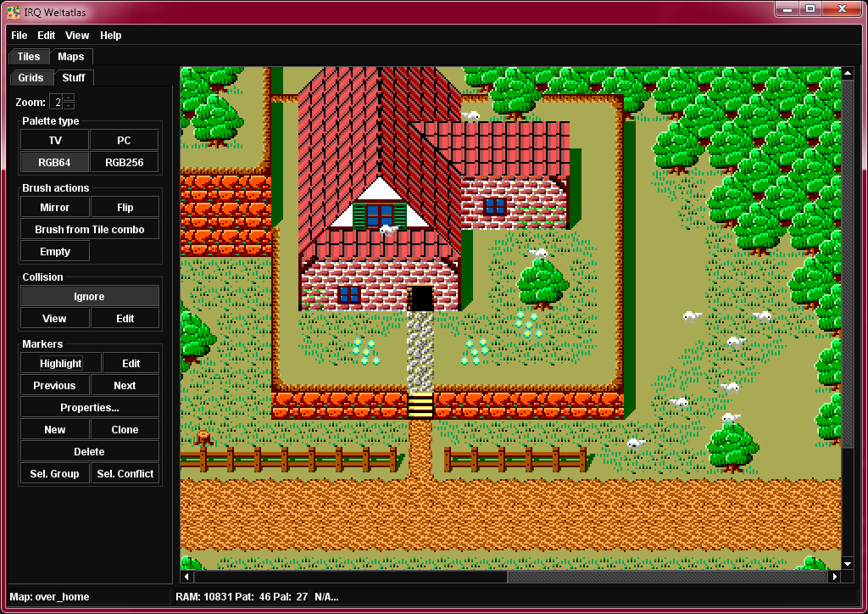Click the Mirror brush action
Screen dimensions: 868x614
[x=55, y=207]
